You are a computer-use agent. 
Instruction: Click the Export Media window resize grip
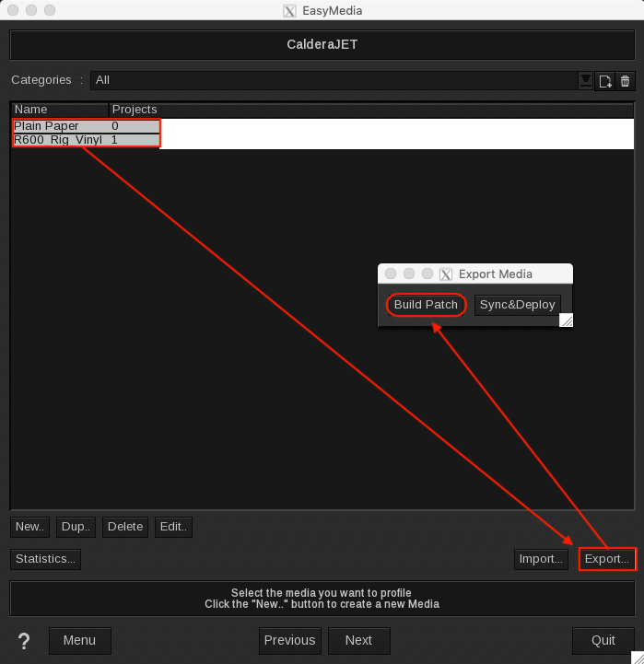tap(567, 320)
